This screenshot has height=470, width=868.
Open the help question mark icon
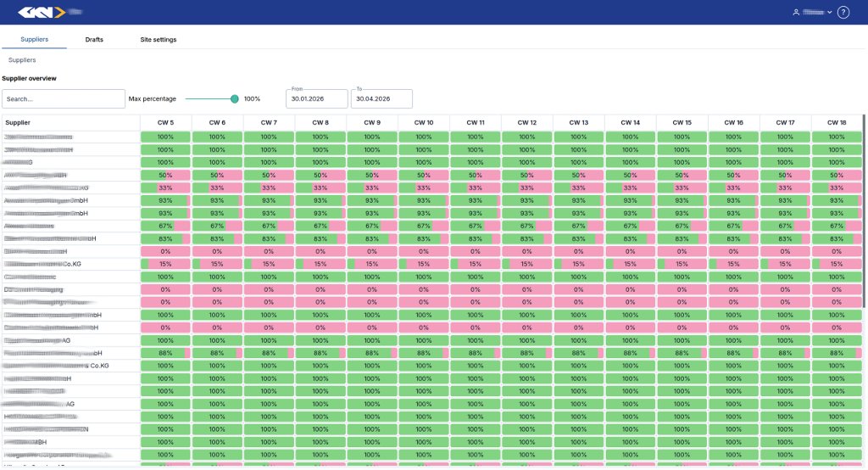[843, 12]
